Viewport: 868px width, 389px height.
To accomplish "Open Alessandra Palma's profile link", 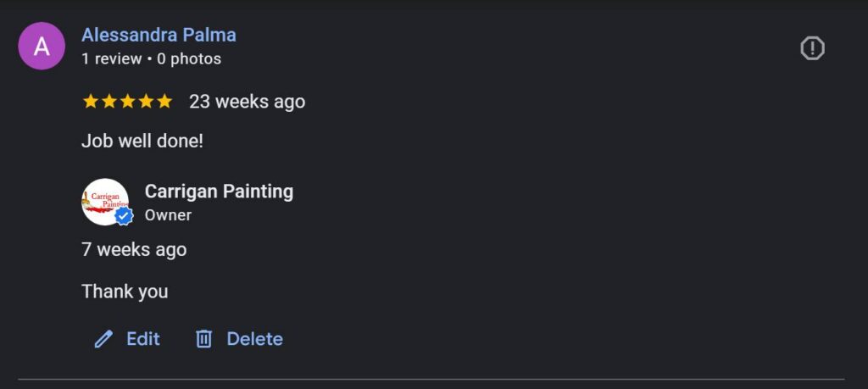I will click(x=159, y=36).
